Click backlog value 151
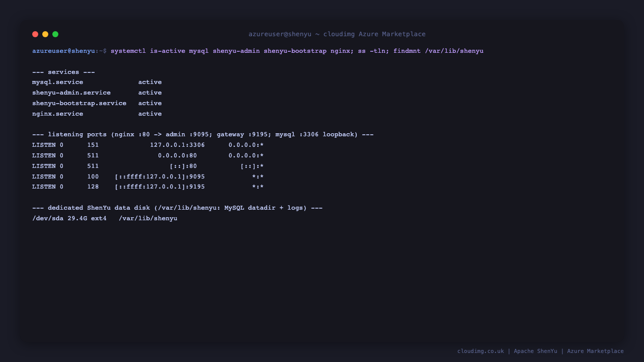Screen dimensions: 644x362 coord(93,145)
